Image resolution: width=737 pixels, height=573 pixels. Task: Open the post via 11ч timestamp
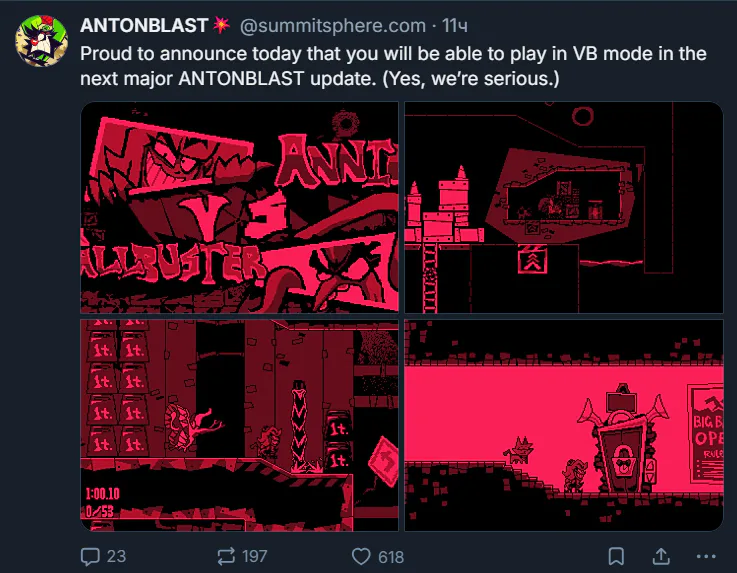tap(455, 26)
